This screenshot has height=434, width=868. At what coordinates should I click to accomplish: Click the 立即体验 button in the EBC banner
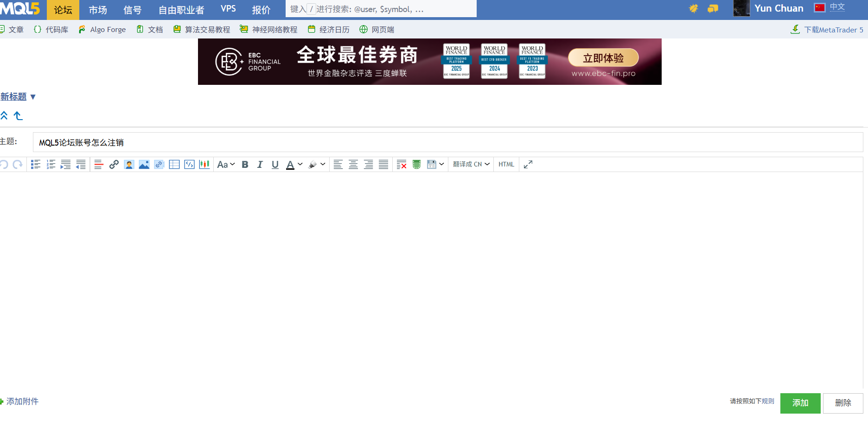tap(603, 58)
